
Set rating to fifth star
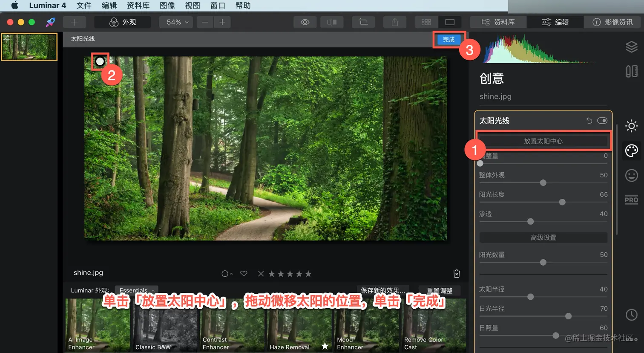(308, 274)
